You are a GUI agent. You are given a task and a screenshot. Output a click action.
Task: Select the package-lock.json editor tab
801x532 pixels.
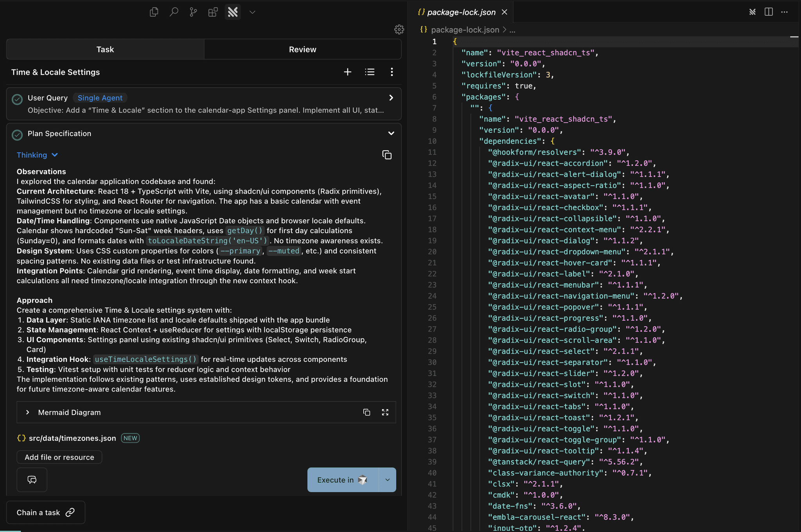click(461, 12)
